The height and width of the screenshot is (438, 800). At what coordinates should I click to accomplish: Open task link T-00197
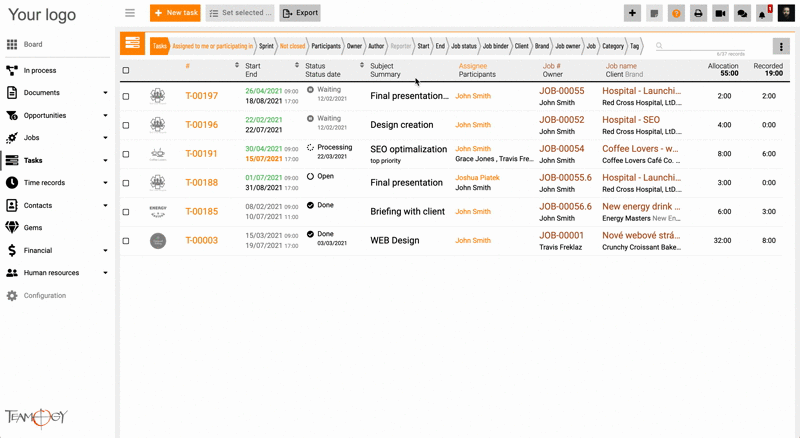point(202,96)
